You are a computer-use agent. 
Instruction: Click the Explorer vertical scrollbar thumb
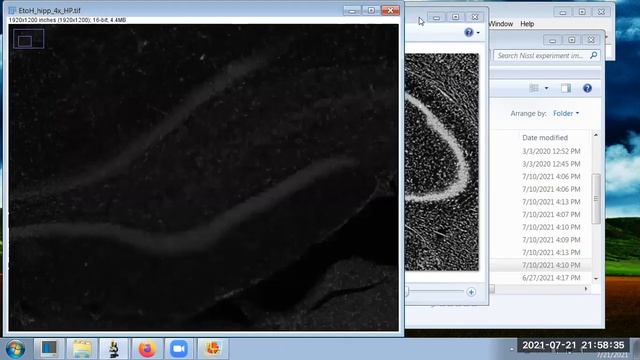[596, 199]
